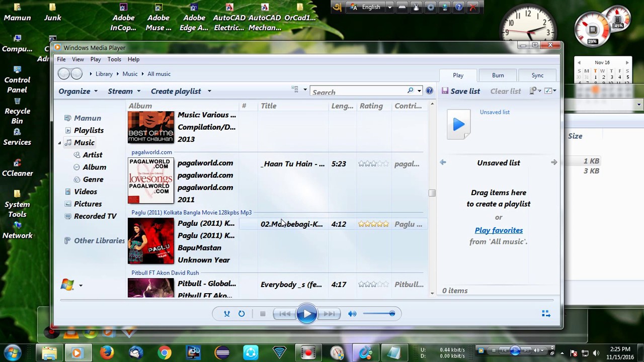Click in the library Search field
This screenshot has height=362, width=644.
click(358, 92)
